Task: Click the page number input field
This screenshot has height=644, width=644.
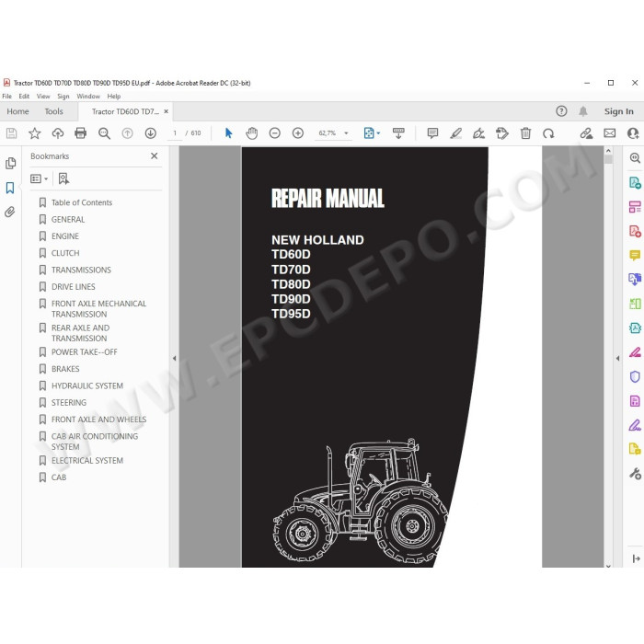Action: [x=175, y=133]
